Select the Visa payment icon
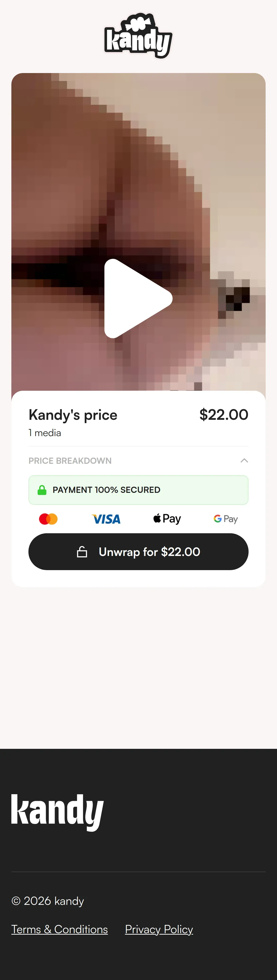The height and width of the screenshot is (980, 277). 106,519
